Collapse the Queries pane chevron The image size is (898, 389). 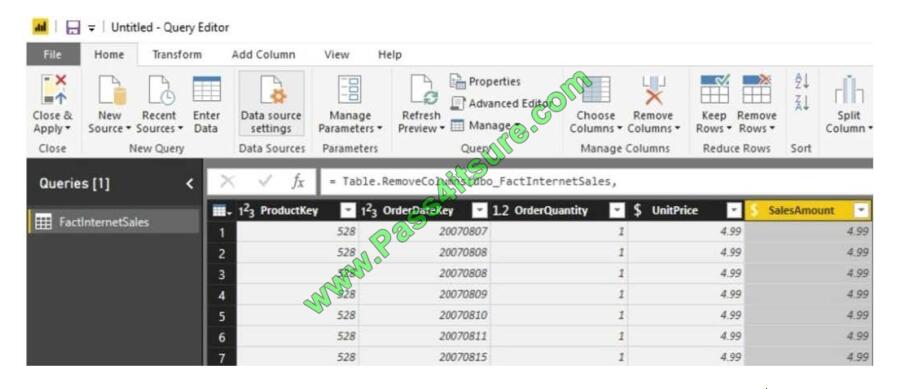(x=190, y=184)
